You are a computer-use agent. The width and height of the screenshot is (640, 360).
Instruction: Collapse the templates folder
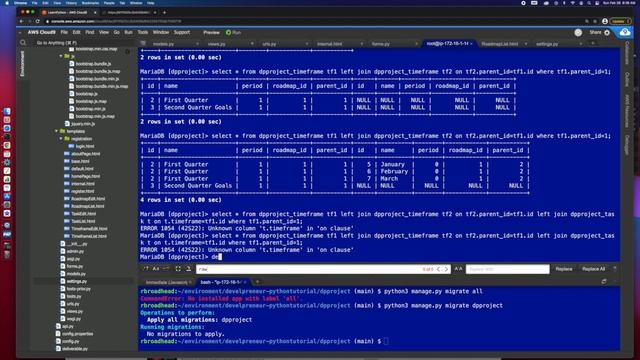click(x=57, y=131)
